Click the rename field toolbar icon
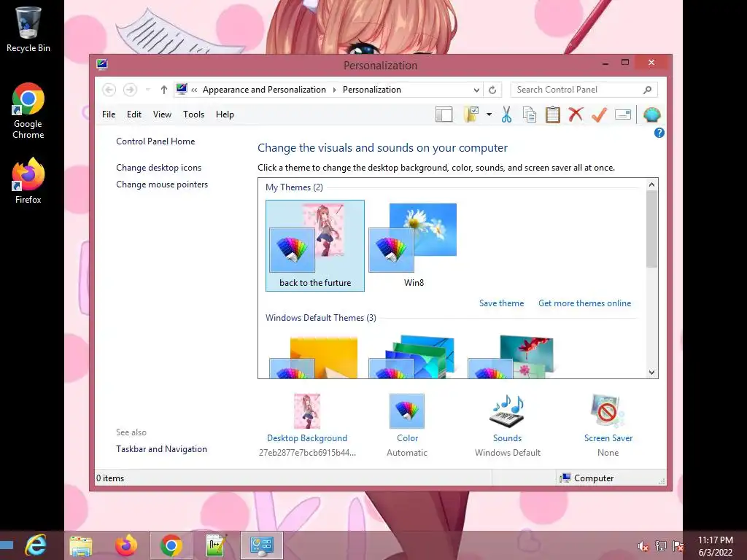The height and width of the screenshot is (560, 747). 623,114
